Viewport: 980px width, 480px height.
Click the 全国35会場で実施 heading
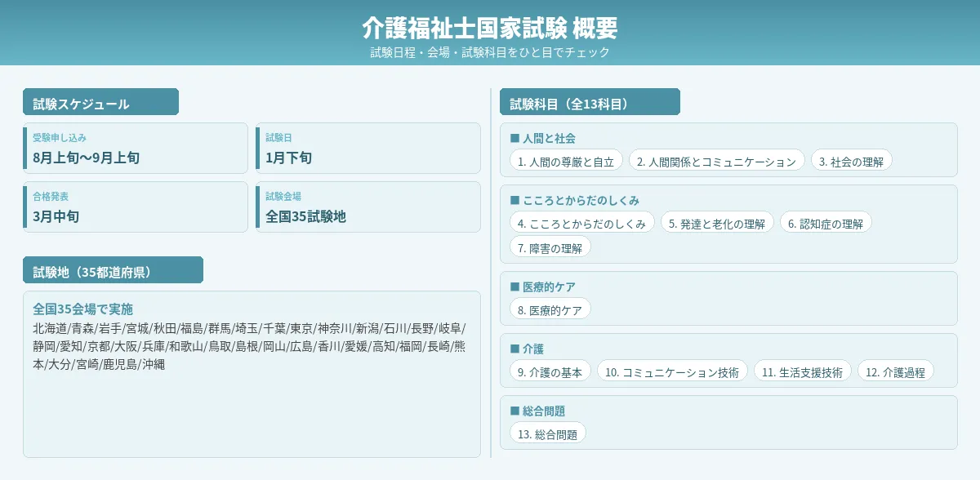pos(82,309)
